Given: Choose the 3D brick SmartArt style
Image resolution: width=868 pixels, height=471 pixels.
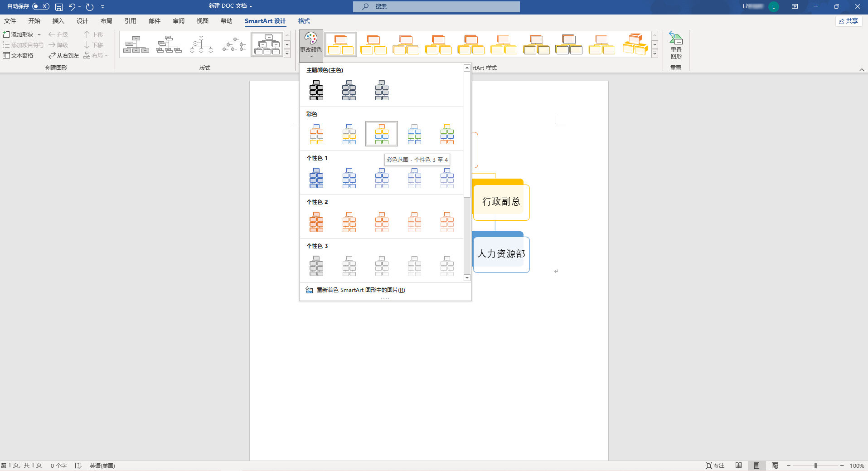Looking at the screenshot, I should tap(635, 44).
